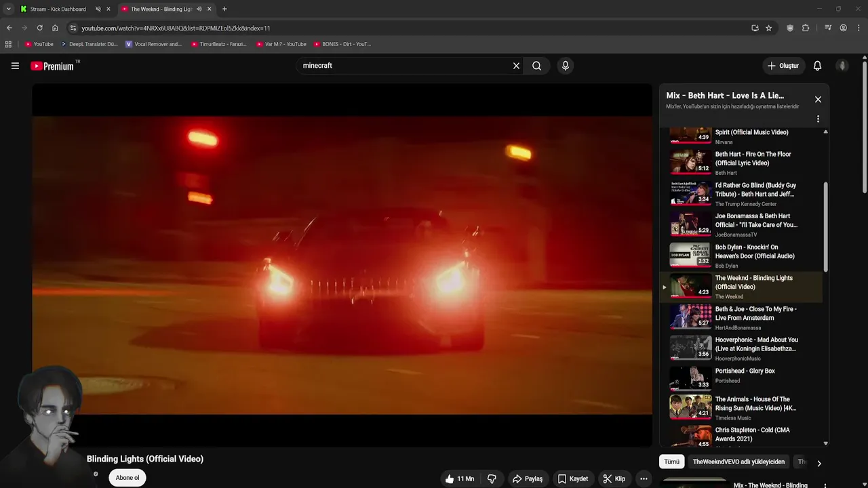Open media controls in browser toolbar
This screenshot has width=868, height=488.
click(x=828, y=28)
